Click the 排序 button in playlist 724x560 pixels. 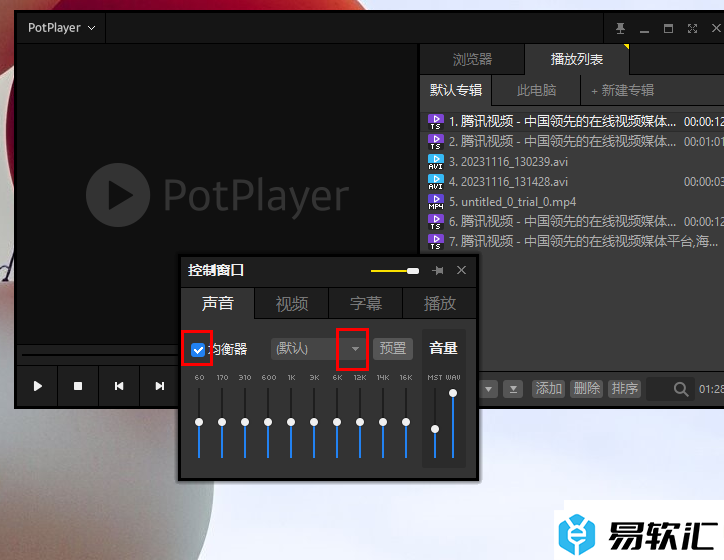[625, 389]
